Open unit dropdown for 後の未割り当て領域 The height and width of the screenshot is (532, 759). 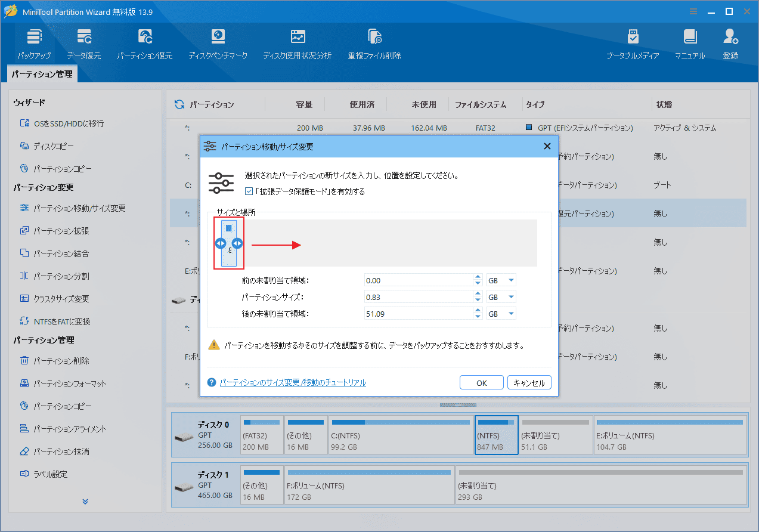click(501, 314)
